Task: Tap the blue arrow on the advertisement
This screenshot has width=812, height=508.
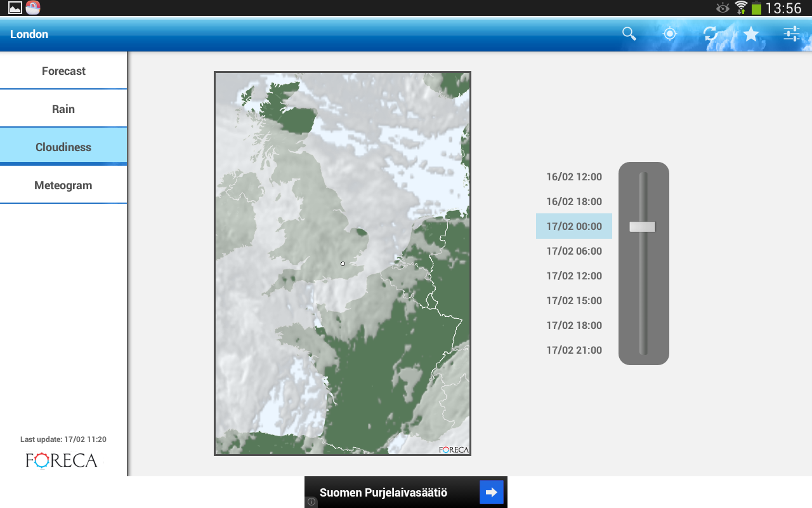Action: (x=492, y=492)
